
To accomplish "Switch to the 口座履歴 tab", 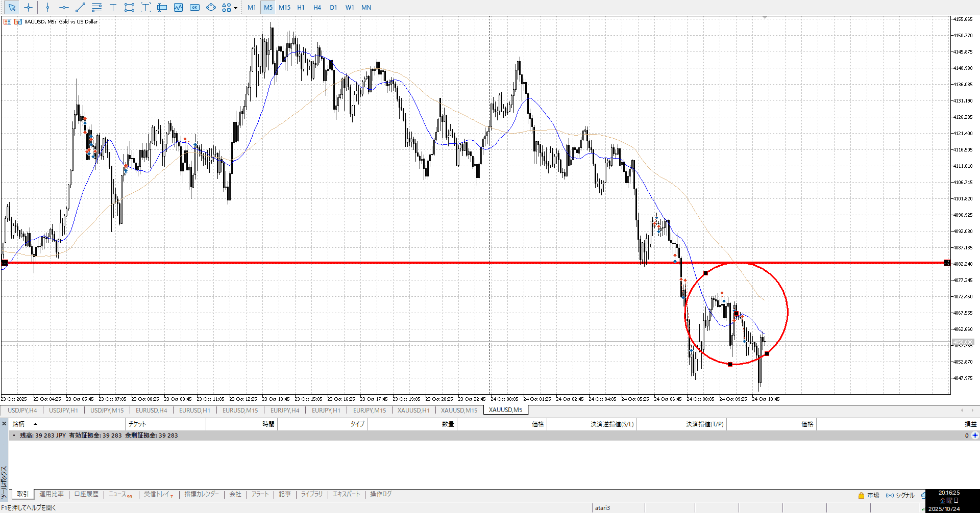I will [x=86, y=494].
